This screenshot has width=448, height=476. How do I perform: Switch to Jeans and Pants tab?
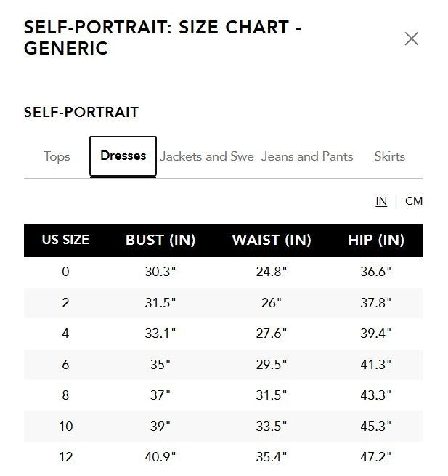[x=307, y=156]
